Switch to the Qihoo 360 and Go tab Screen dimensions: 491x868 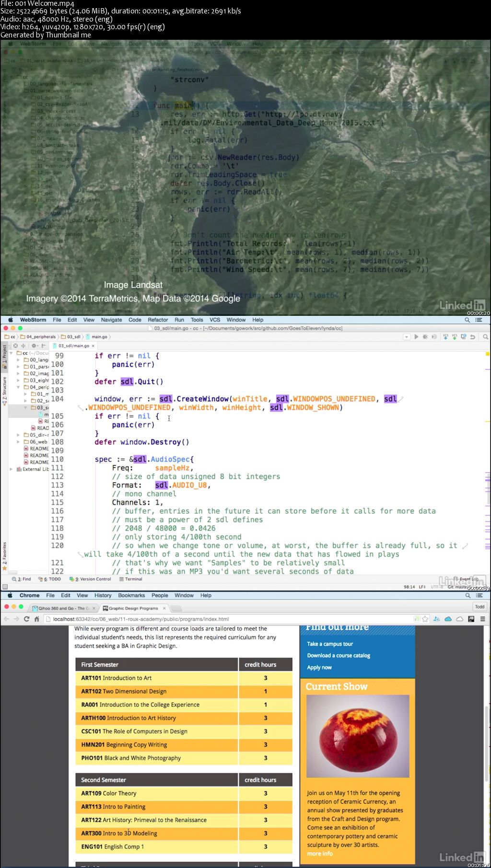coord(64,608)
